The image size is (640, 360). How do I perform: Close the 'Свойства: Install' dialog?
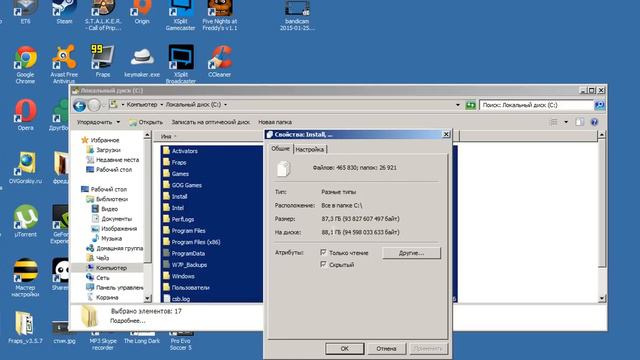coord(446,134)
